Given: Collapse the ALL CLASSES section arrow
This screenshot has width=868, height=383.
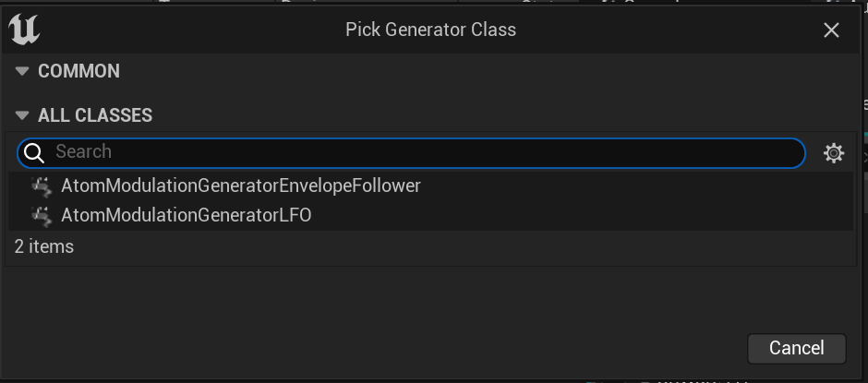Looking at the screenshot, I should tap(22, 115).
